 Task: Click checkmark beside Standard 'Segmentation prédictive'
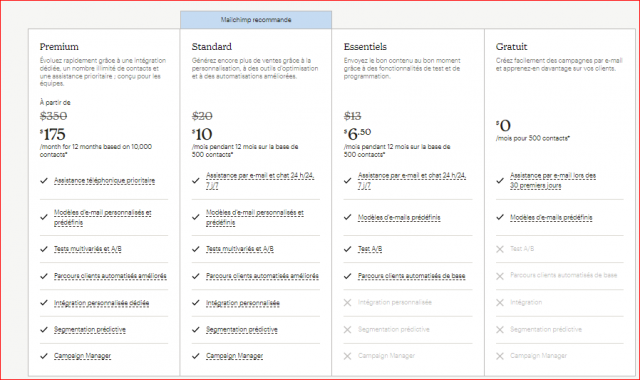[196, 329]
